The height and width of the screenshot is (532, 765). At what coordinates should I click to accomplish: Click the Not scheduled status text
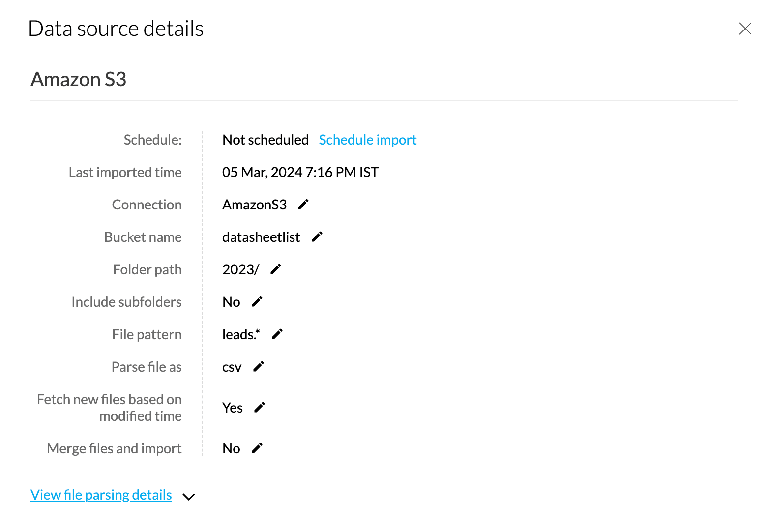[265, 140]
